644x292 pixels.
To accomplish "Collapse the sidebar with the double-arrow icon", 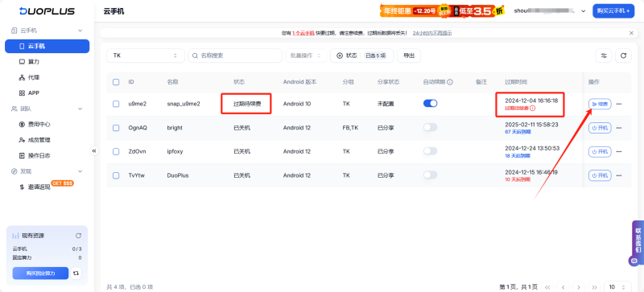I will [94, 151].
